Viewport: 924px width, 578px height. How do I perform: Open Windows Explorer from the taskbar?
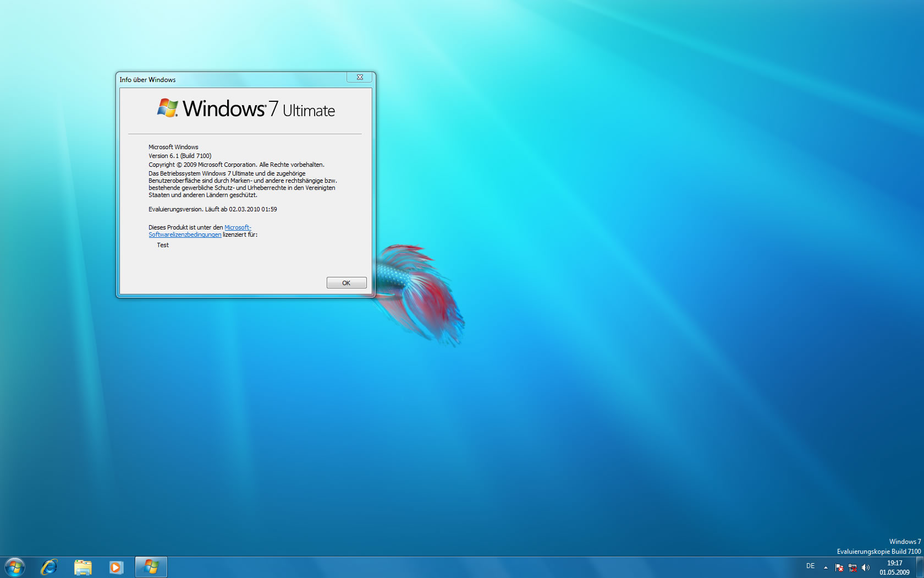pyautogui.click(x=82, y=567)
